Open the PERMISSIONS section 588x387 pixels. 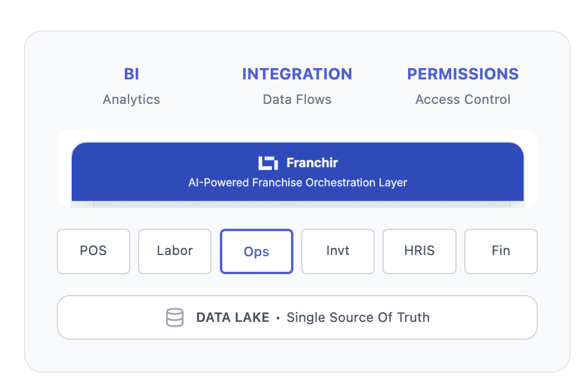(x=463, y=73)
